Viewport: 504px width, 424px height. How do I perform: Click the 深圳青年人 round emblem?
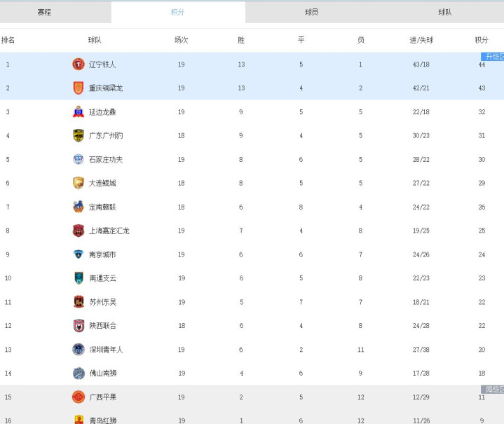[x=79, y=350]
